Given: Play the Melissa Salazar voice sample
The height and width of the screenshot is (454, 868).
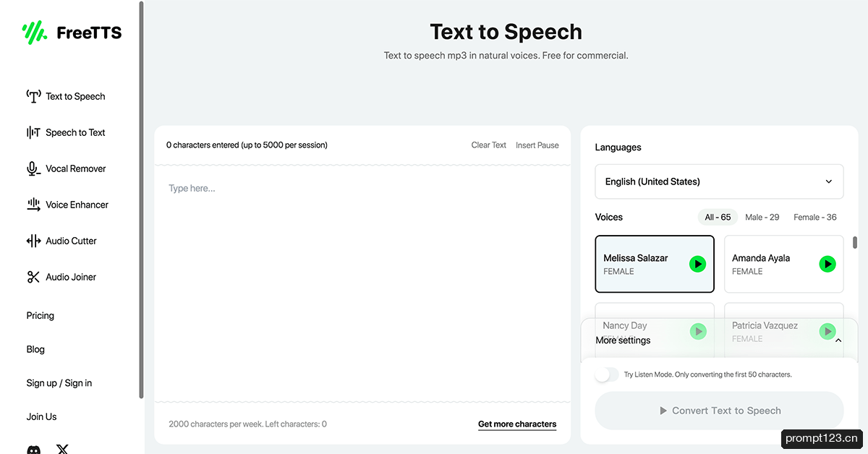Looking at the screenshot, I should point(697,264).
